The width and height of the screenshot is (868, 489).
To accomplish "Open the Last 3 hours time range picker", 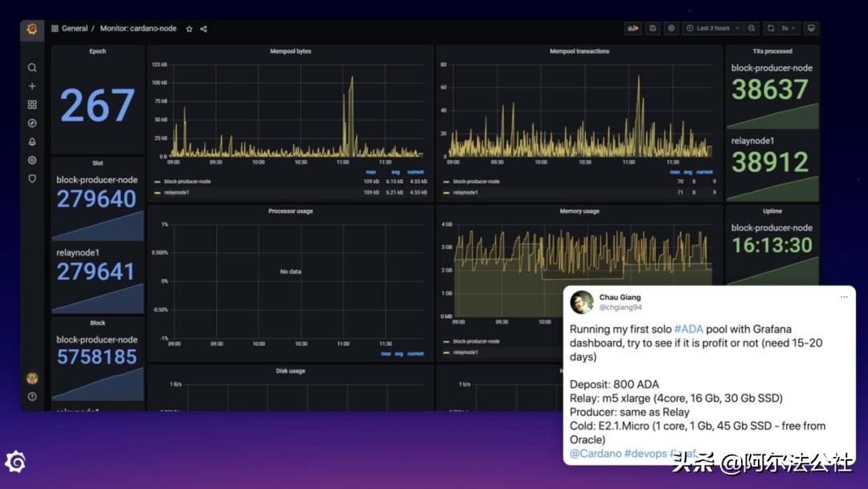I will [x=712, y=28].
